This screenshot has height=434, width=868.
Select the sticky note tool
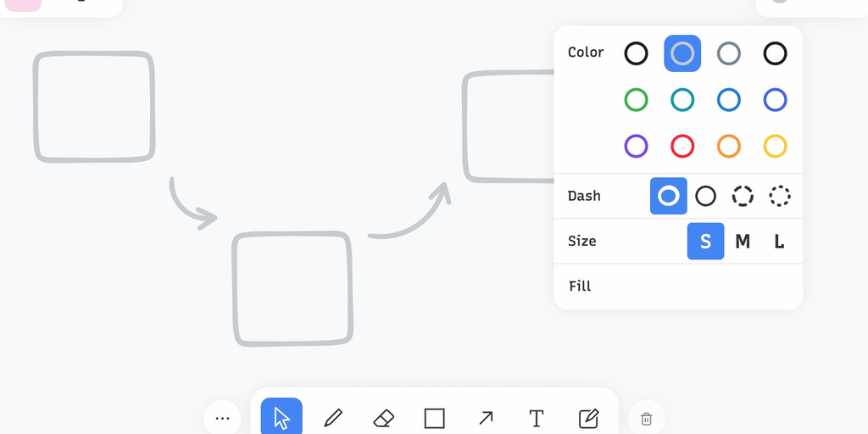[588, 418]
